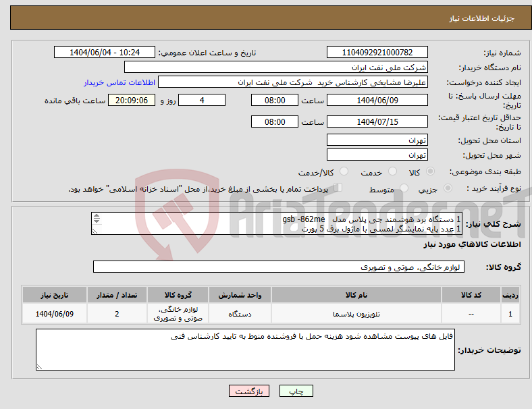The image size is (532, 409).
Task: Click the remaining days field showing 4
Action: point(202,100)
